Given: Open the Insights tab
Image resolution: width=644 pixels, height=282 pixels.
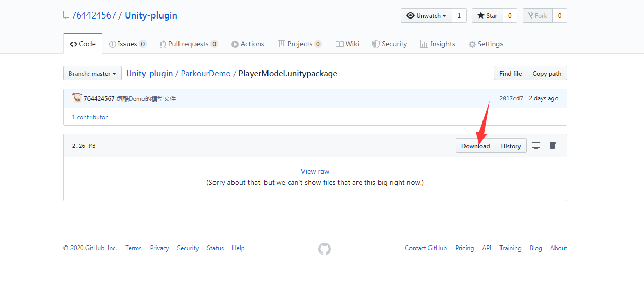Looking at the screenshot, I should (x=438, y=44).
